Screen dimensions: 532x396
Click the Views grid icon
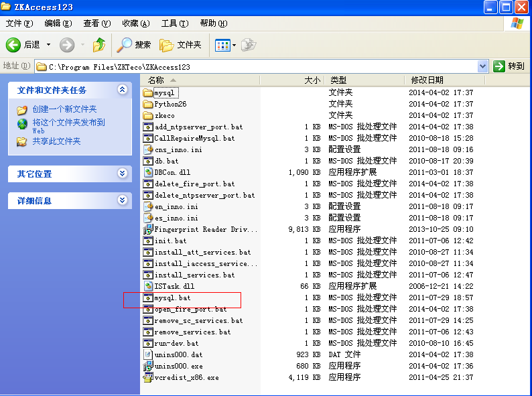pyautogui.click(x=222, y=45)
